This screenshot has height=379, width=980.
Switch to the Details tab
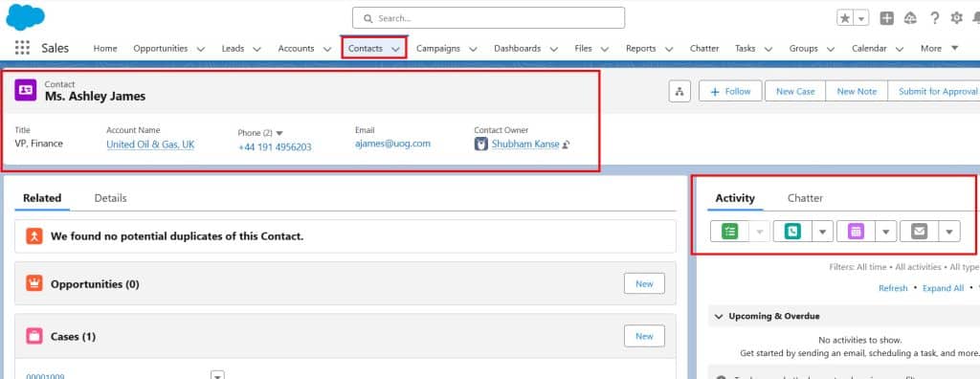(x=111, y=198)
